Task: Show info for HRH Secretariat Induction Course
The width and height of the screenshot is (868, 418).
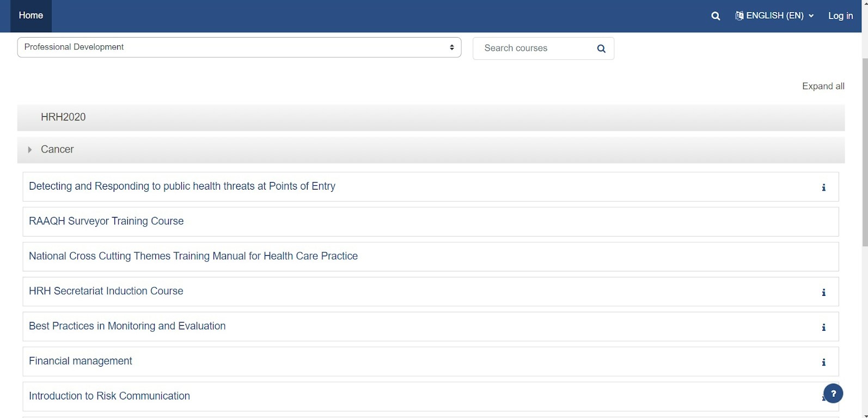Action: [823, 293]
